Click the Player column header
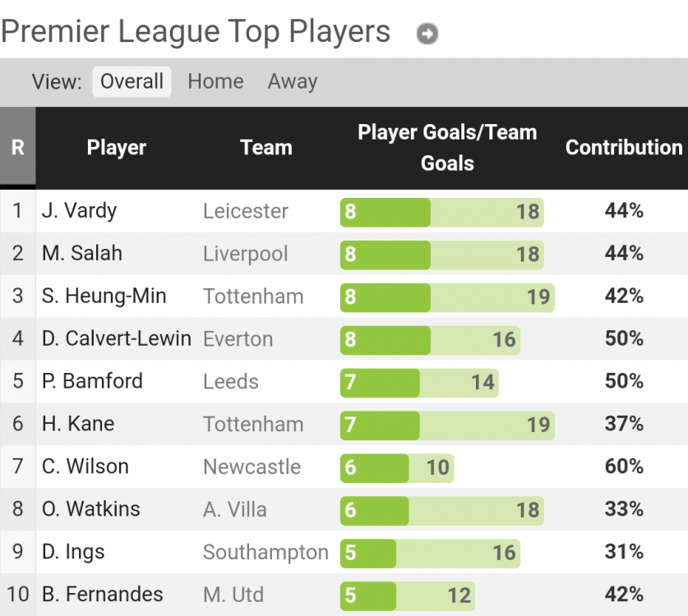688x616 pixels. (x=116, y=148)
